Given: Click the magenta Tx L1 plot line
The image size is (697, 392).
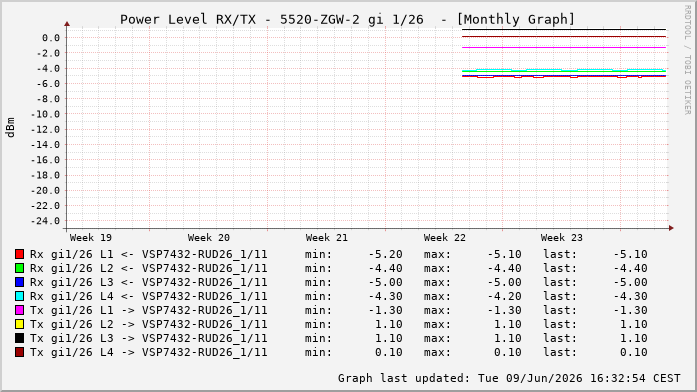Looking at the screenshot, I should pos(564,48).
